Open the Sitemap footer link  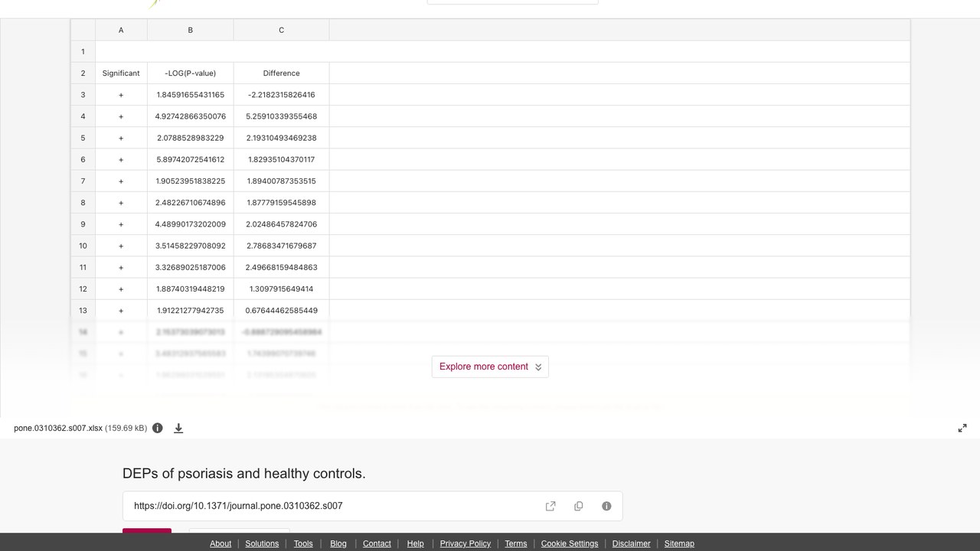coord(679,543)
